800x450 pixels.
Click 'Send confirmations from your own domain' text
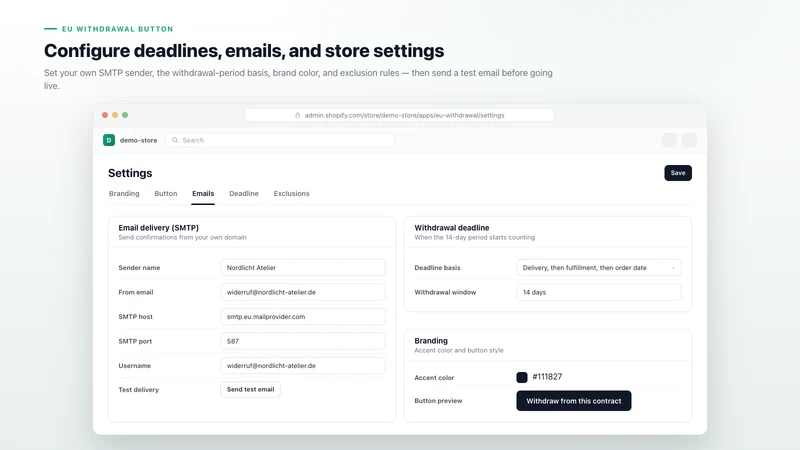[x=182, y=237]
